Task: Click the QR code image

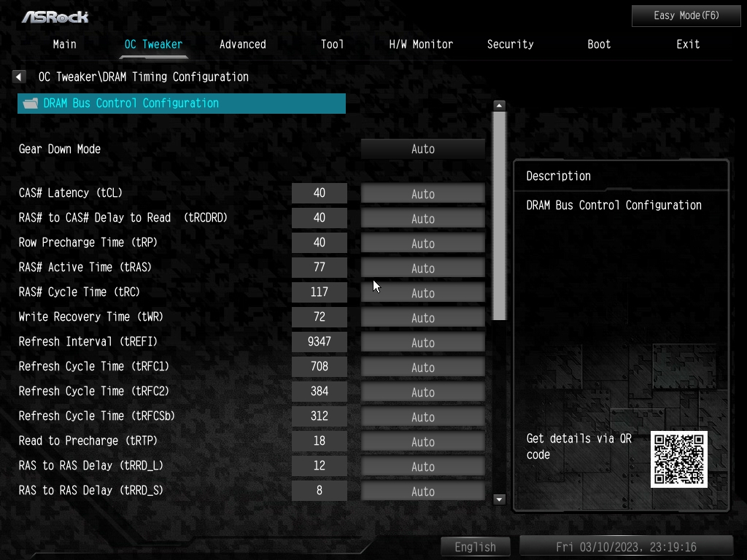Action: click(x=679, y=459)
